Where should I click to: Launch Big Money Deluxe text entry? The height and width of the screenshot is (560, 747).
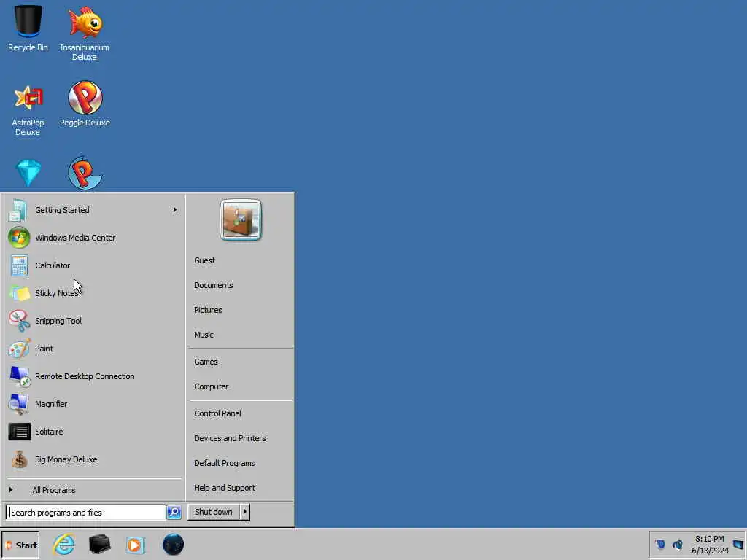(x=66, y=459)
